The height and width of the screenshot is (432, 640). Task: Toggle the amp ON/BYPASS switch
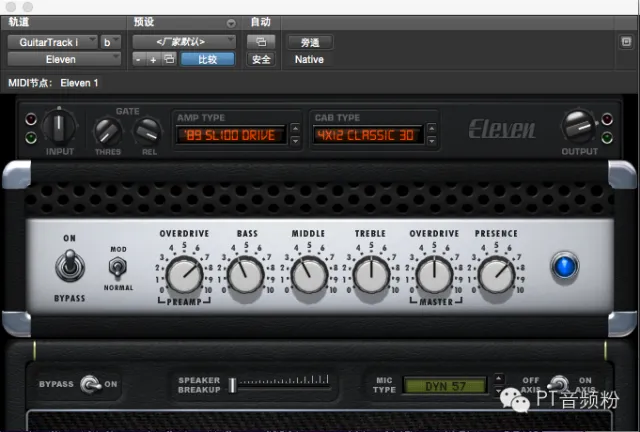point(70,267)
